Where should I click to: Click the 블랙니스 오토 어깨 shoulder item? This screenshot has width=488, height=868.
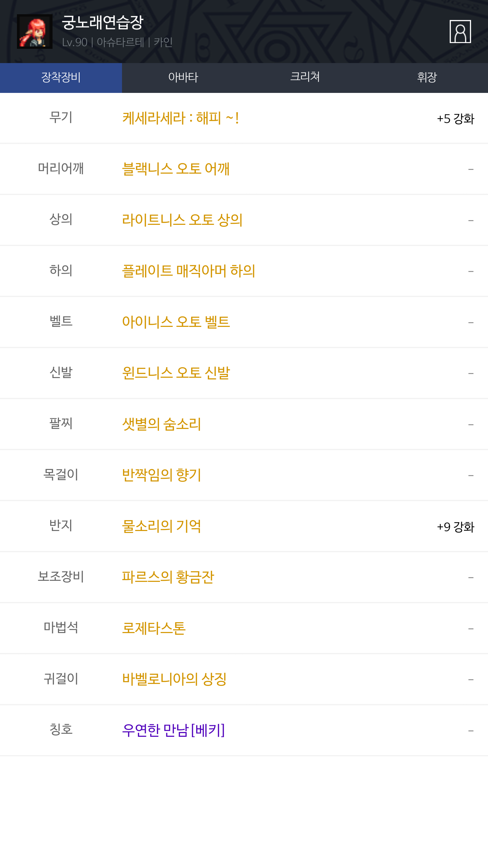tap(176, 169)
